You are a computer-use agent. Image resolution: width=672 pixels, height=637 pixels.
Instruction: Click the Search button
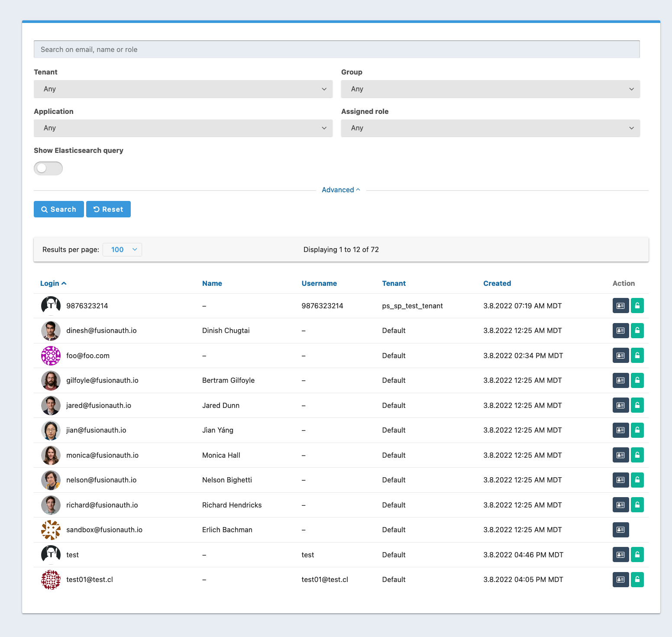tap(59, 209)
